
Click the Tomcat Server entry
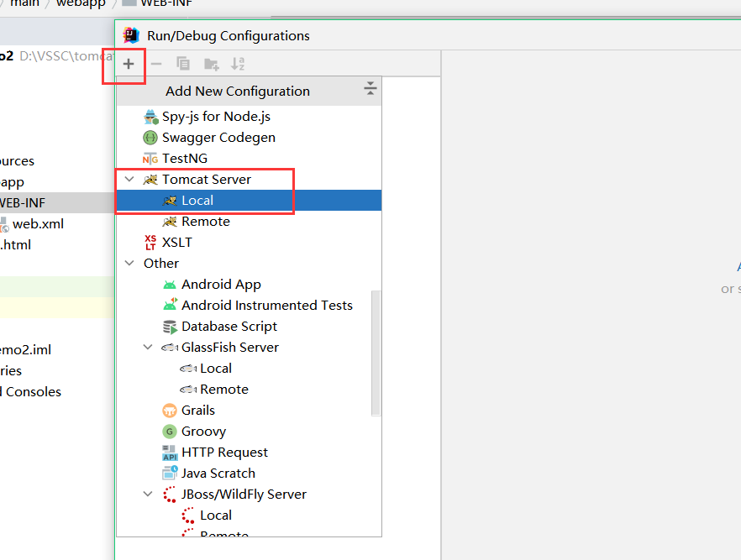249,180
